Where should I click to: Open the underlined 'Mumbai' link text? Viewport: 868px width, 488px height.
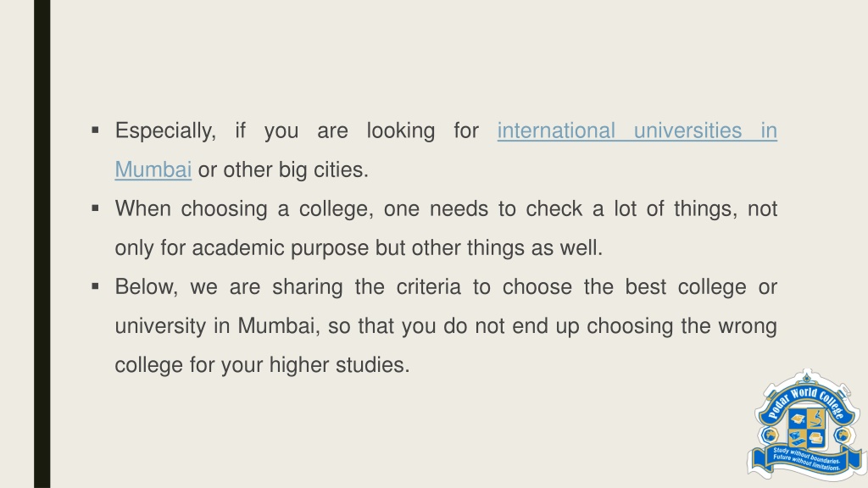click(x=153, y=169)
